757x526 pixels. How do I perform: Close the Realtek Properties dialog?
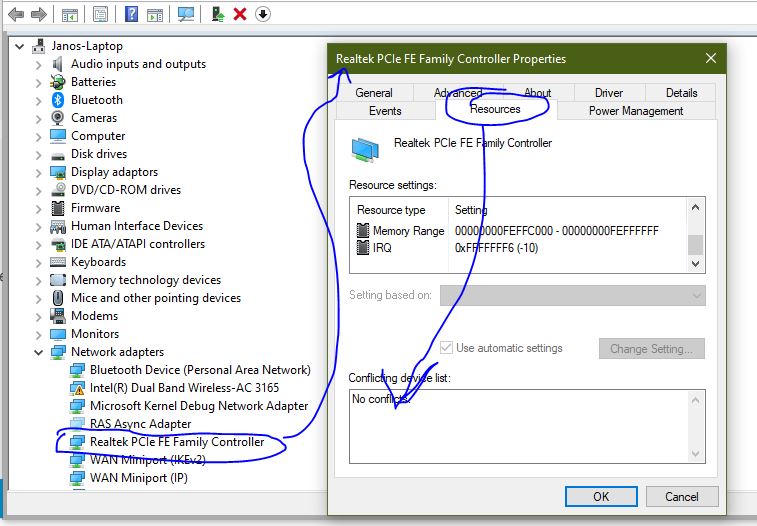pos(711,58)
